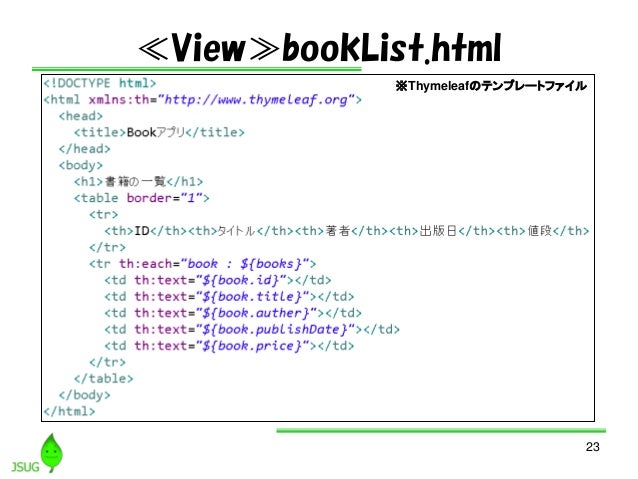Screen dimensions: 638x479
Task: Click the closing '</html>' tag
Action: [x=69, y=411]
